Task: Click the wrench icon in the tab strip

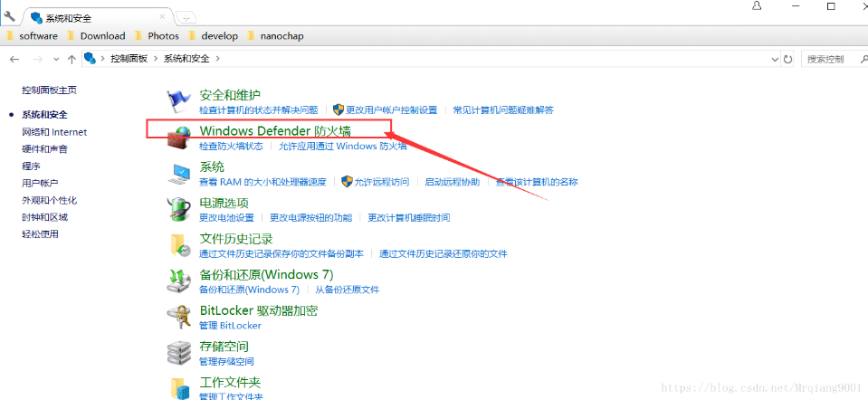Action: [x=9, y=15]
